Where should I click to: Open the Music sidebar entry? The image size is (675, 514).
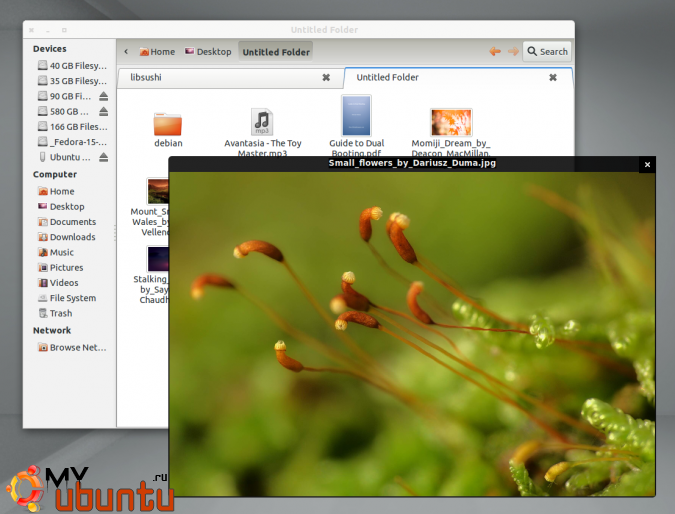coord(56,252)
